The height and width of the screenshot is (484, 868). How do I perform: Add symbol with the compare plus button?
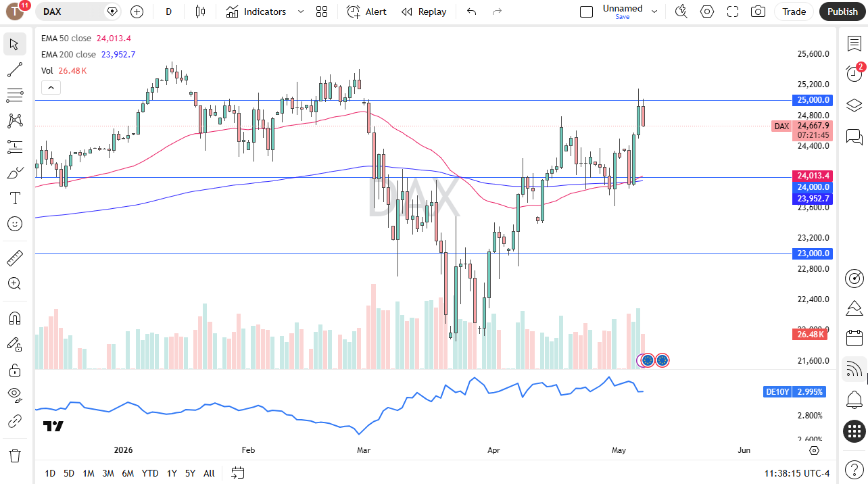[x=137, y=11]
